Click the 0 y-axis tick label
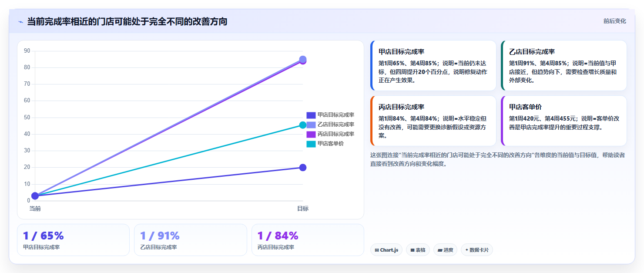644x273 pixels. (29, 201)
